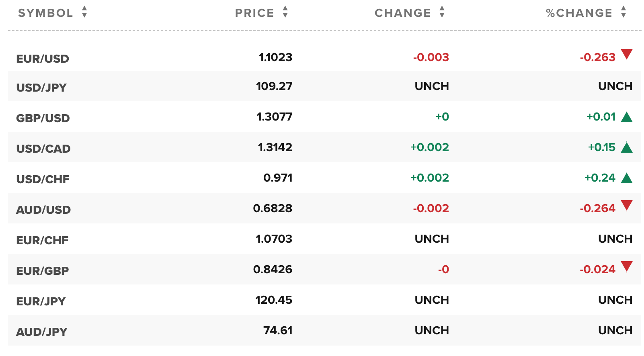The height and width of the screenshot is (356, 644).
Task: Select the GBP/USD symbol
Action: pos(43,118)
